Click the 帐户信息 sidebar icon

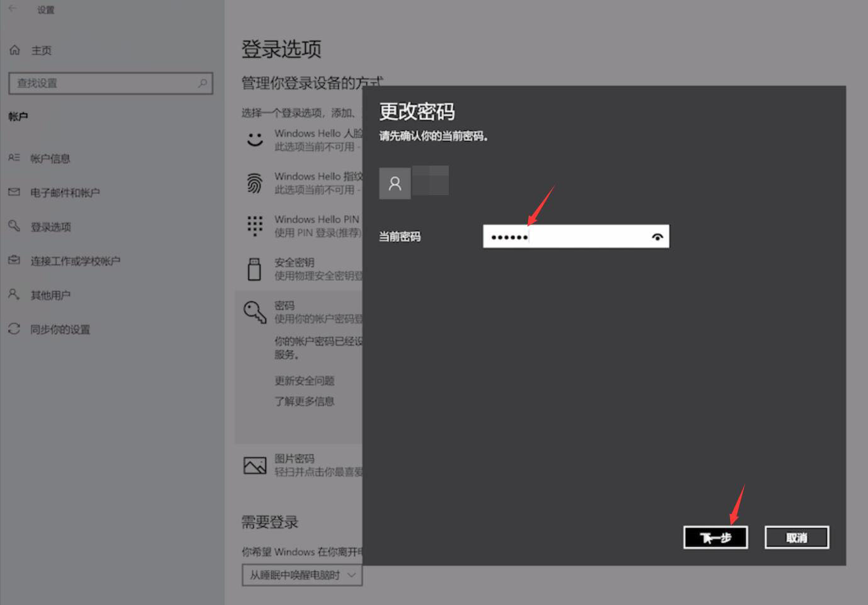(14, 158)
